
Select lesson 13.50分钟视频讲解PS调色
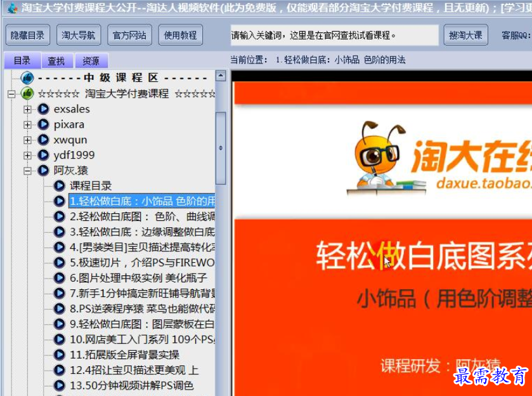click(x=132, y=385)
